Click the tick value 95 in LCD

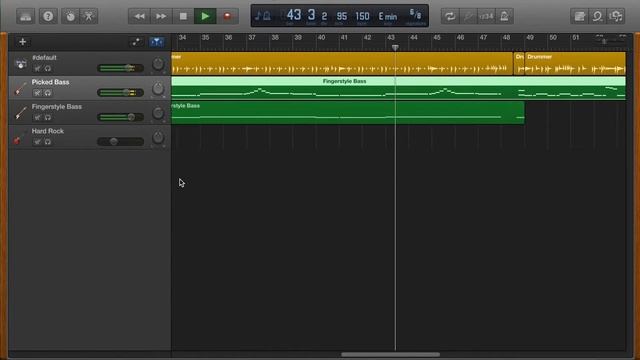[x=341, y=16]
